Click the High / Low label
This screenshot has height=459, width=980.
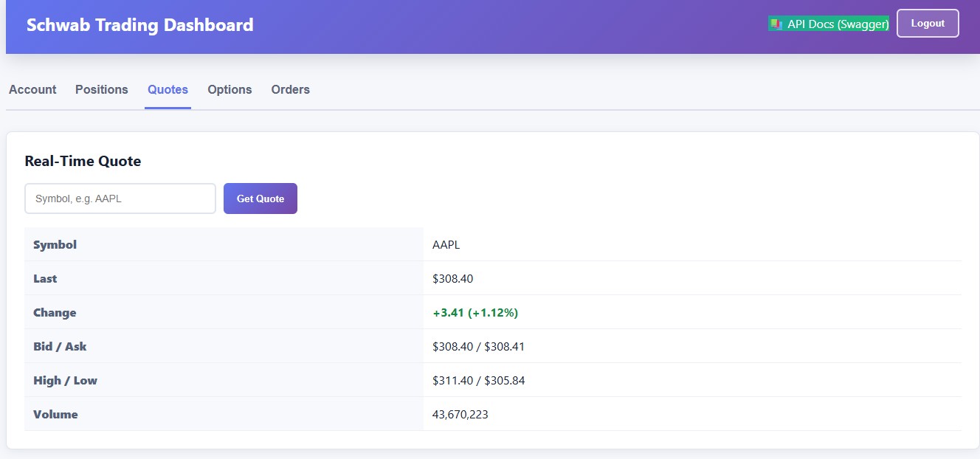pos(65,380)
